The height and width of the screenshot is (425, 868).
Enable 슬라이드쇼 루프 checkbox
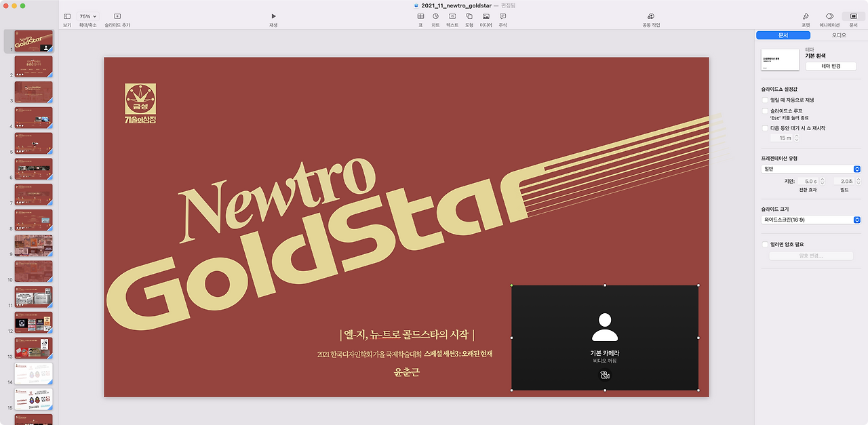tap(765, 110)
